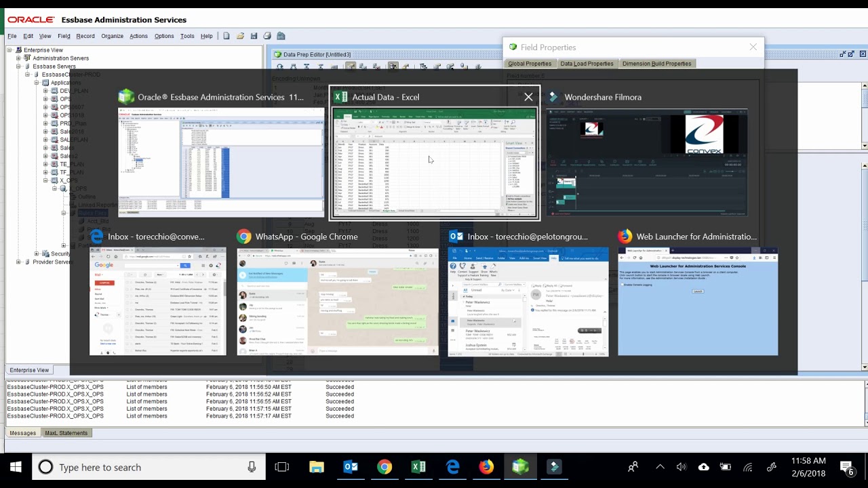Switch to Wondershare Filmora window thumbnail
This screenshot has height=488, width=868.
click(x=647, y=161)
